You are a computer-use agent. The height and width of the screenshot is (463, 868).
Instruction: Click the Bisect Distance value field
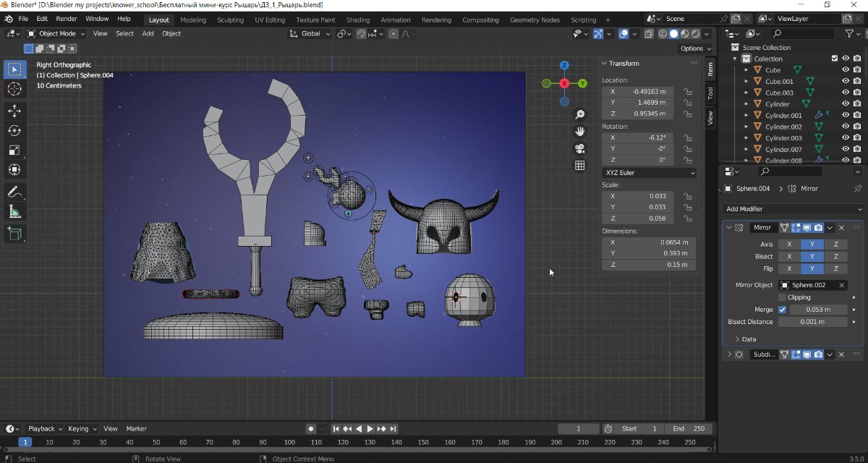(813, 322)
